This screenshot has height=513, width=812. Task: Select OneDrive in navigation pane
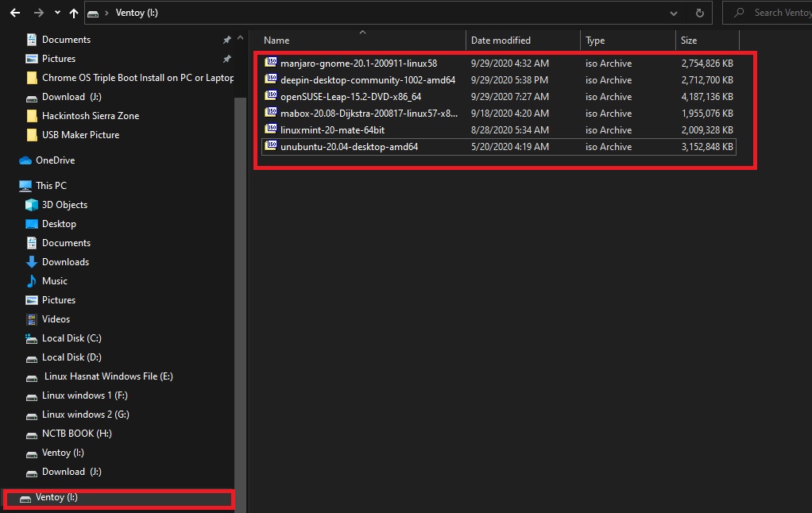pos(55,160)
